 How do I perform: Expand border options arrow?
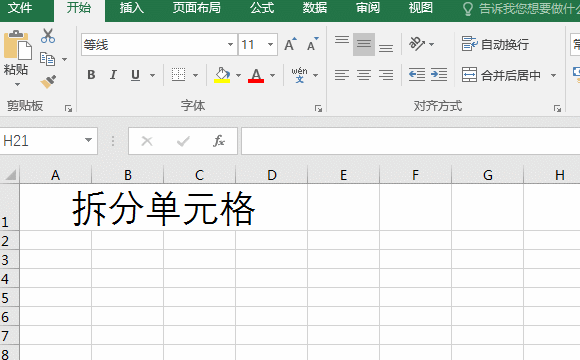195,75
